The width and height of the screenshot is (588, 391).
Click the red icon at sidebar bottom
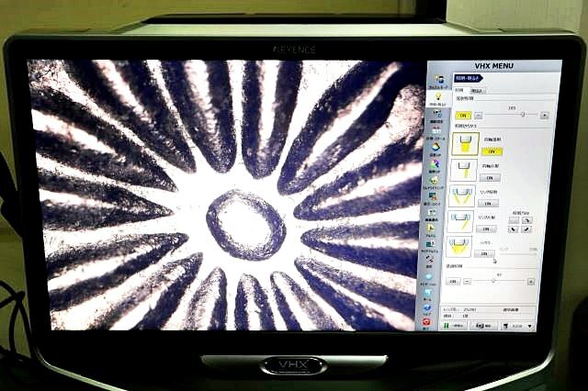[x=426, y=323]
